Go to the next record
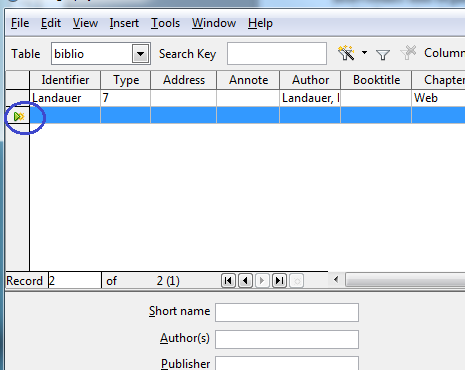This screenshot has height=370, width=465. [x=262, y=281]
